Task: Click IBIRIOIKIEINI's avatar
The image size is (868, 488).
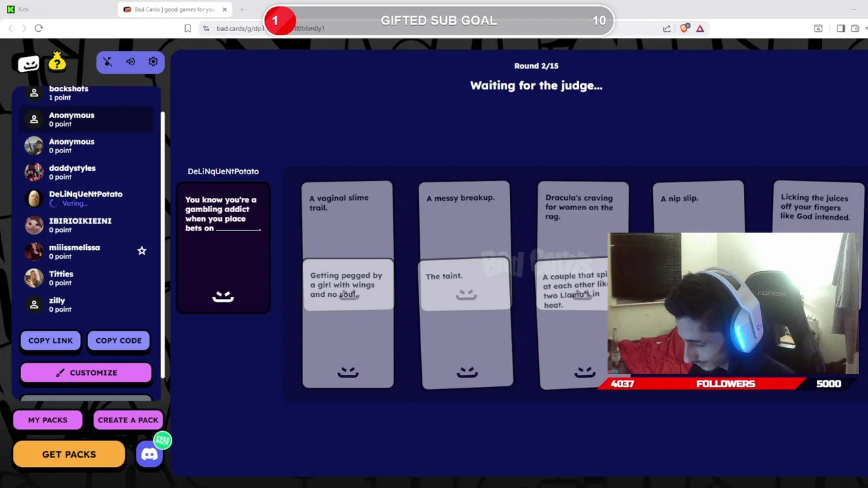Action: pos(34,225)
